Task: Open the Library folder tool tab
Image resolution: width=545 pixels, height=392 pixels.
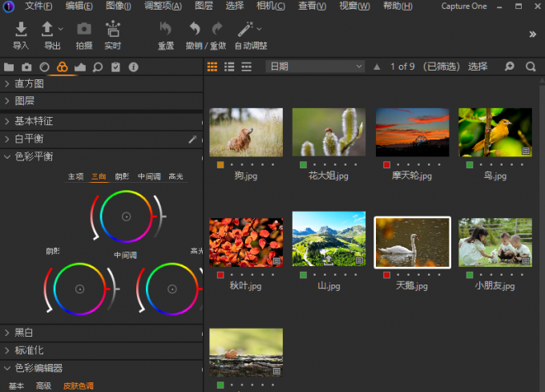Action: pos(9,67)
